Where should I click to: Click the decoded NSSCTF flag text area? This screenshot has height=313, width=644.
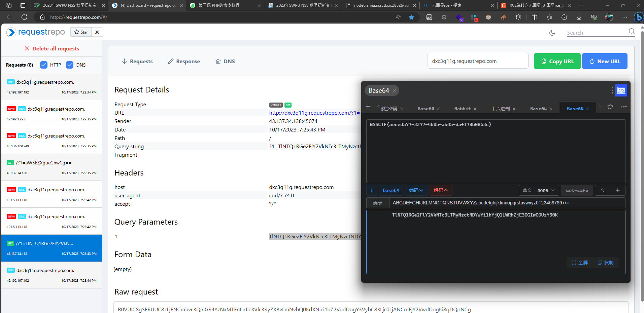point(496,151)
